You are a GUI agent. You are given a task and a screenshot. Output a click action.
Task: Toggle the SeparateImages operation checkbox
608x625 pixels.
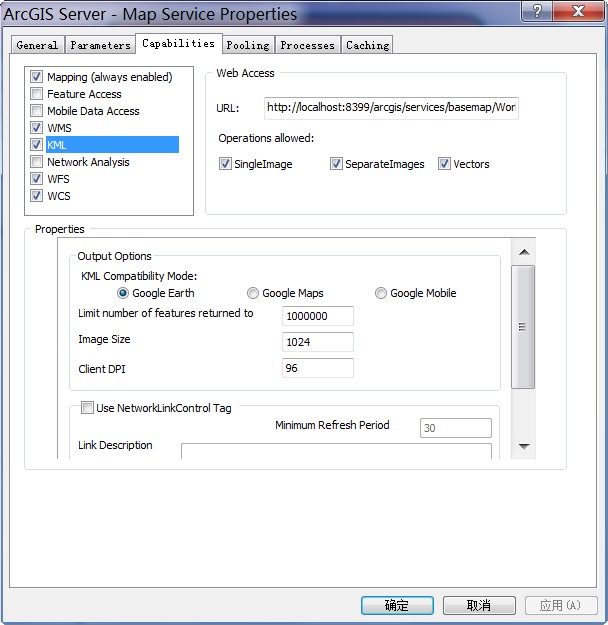pyautogui.click(x=337, y=164)
